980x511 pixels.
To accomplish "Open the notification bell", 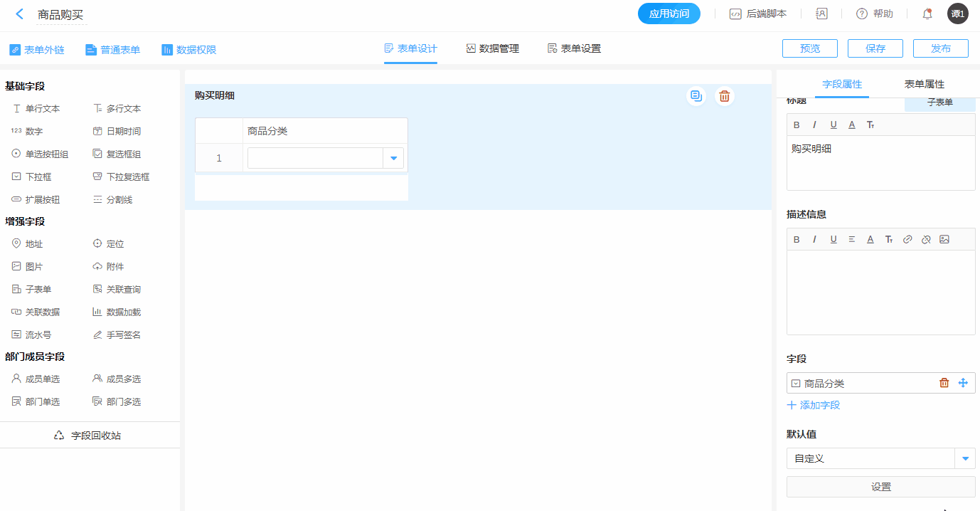I will pos(927,14).
